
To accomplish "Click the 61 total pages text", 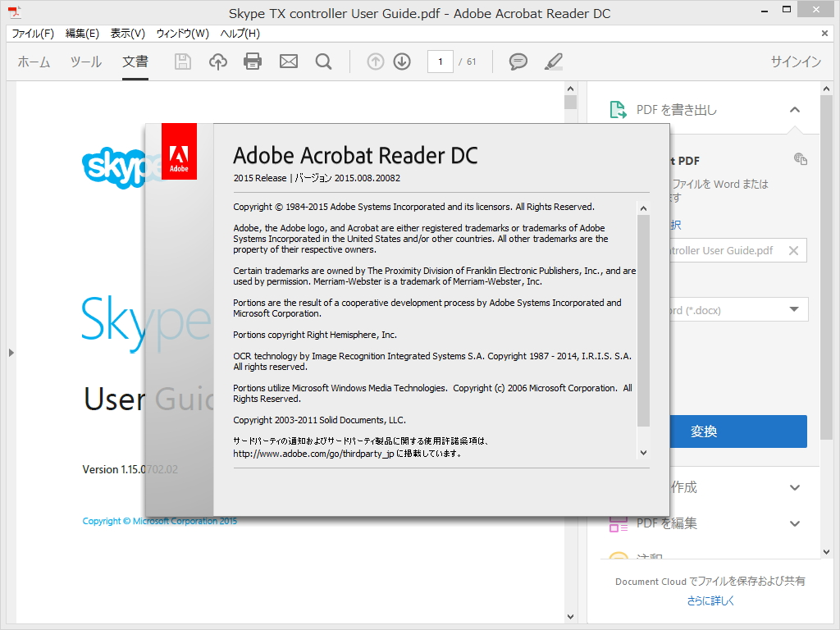I will click(x=472, y=62).
